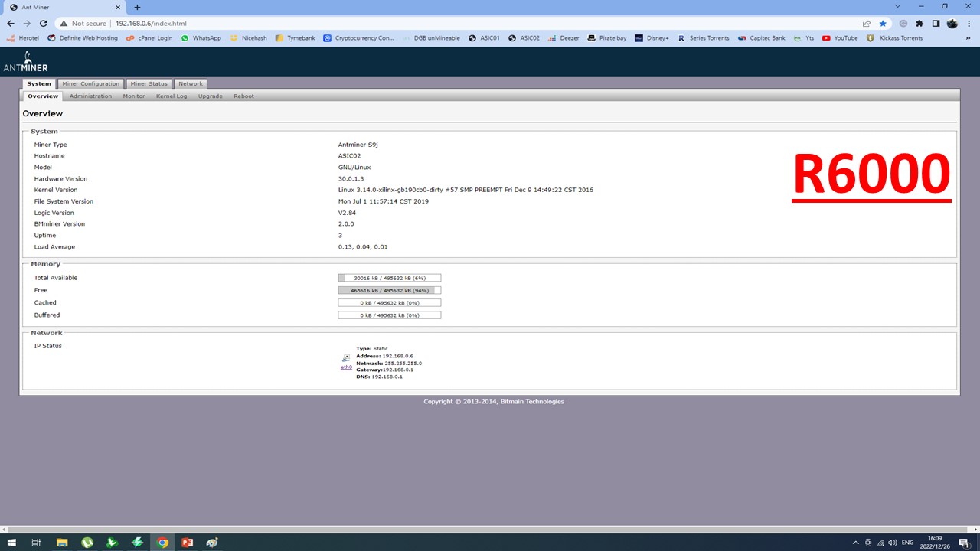Expand the hidden bookmarks overflow chevron
Viewport: 980px width, 551px height.
click(x=968, y=38)
